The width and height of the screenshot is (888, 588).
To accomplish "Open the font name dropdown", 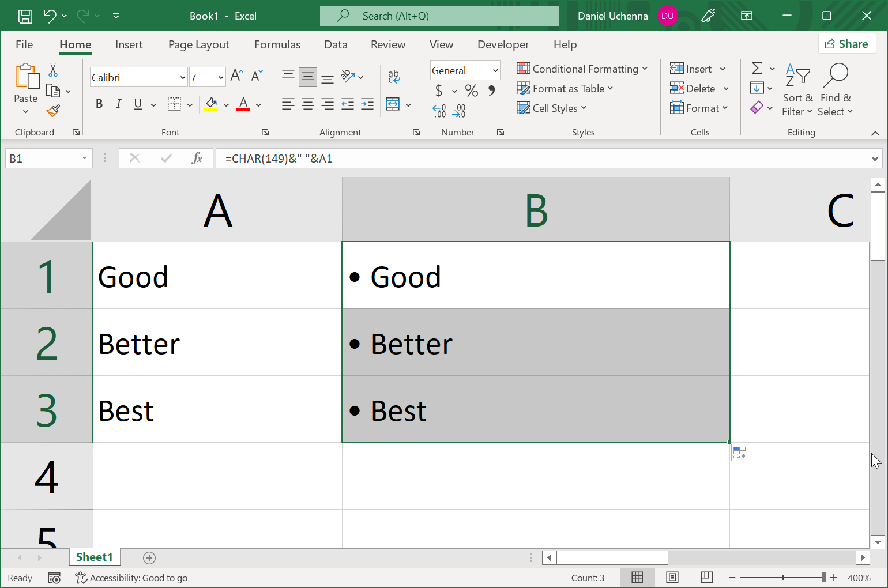I will tap(183, 77).
